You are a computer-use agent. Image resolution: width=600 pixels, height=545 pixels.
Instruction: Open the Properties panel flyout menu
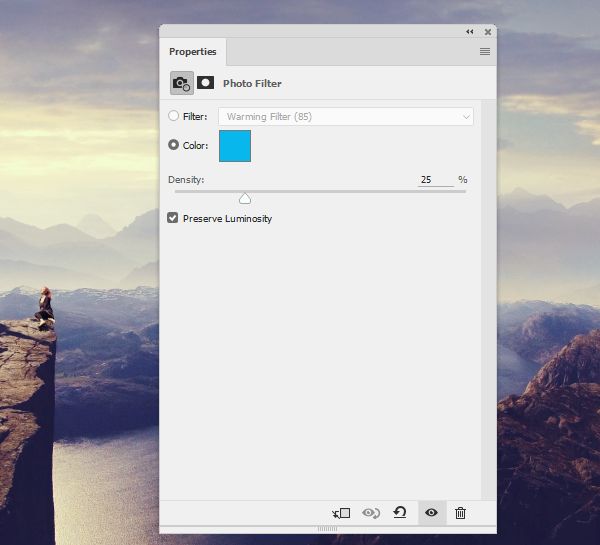(485, 51)
